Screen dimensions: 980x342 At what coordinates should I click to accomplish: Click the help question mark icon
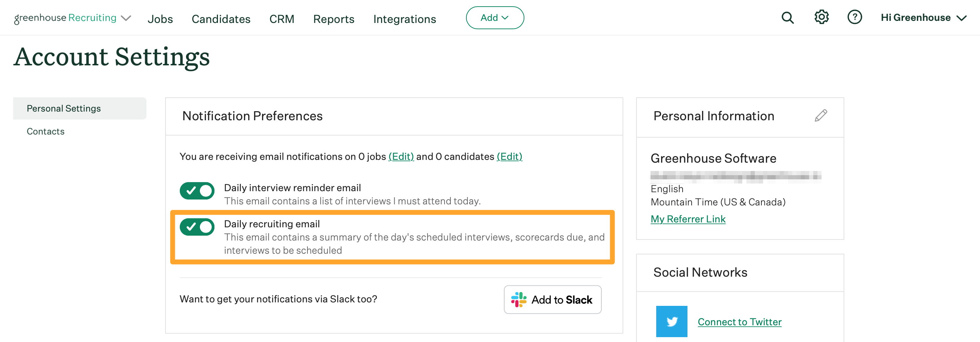tap(854, 17)
